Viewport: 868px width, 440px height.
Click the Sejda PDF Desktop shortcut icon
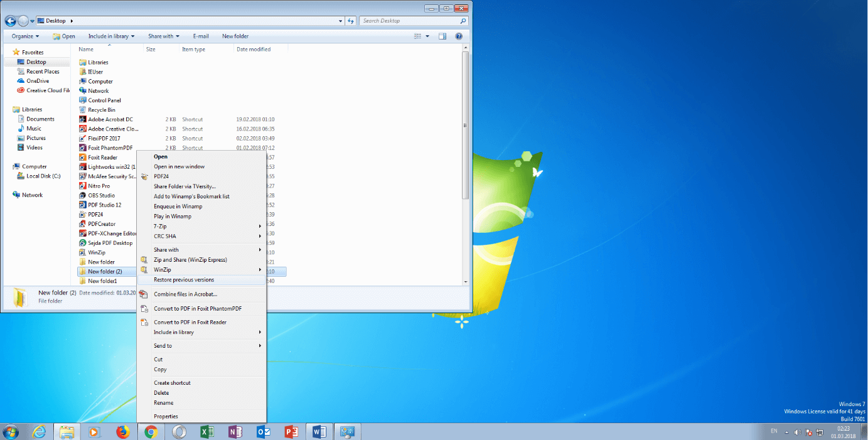point(83,243)
